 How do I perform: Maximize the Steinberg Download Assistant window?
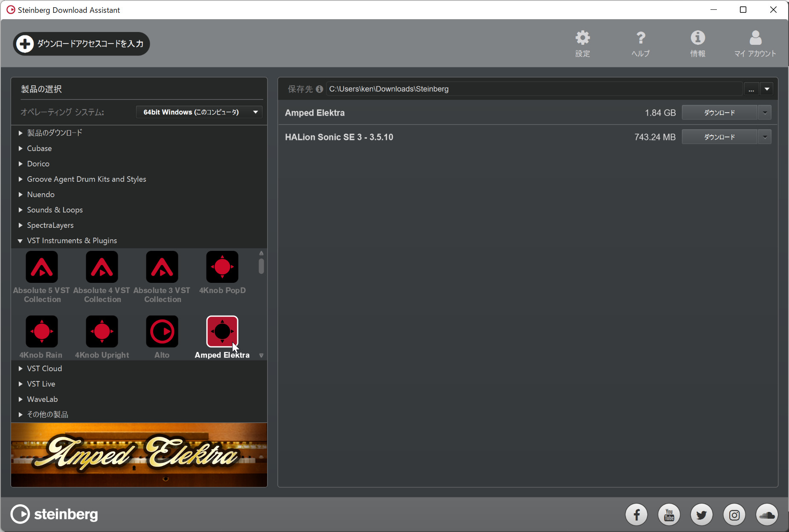tap(743, 9)
